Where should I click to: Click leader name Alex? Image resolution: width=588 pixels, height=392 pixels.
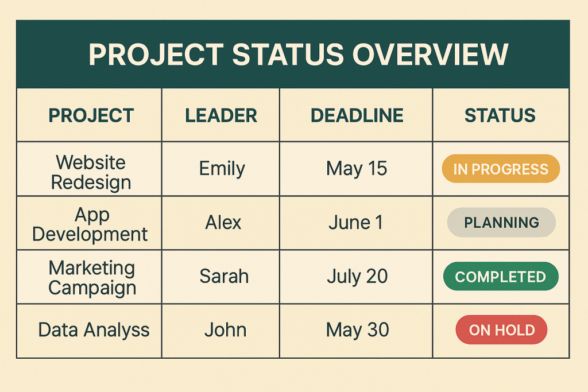[x=223, y=223]
